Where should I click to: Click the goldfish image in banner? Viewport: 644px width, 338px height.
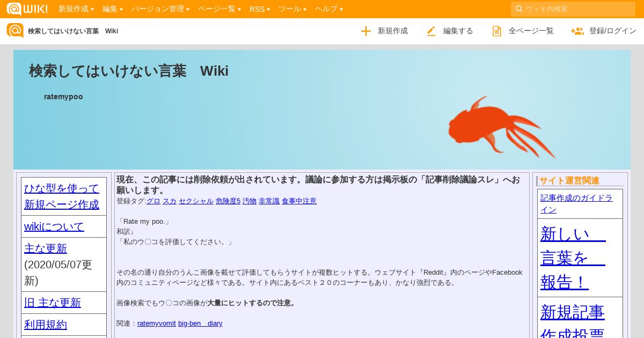(502, 128)
